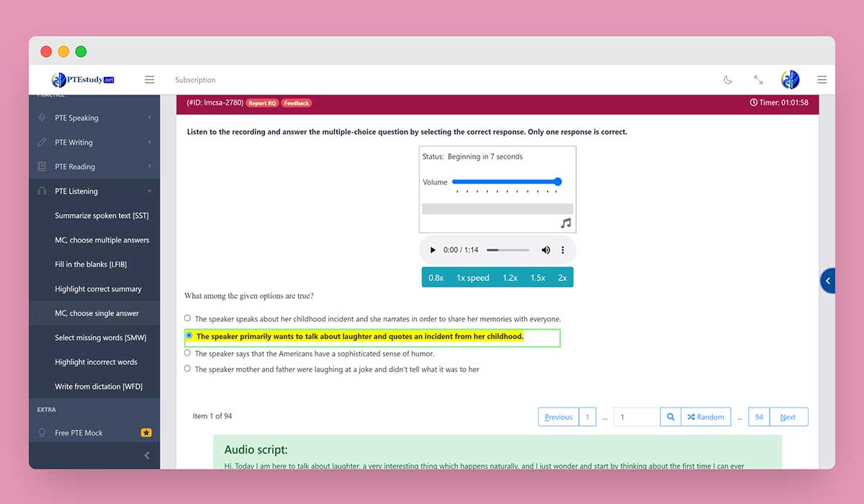Collapse the sidebar with the bottom chevron
This screenshot has height=504, width=864.
tap(147, 455)
